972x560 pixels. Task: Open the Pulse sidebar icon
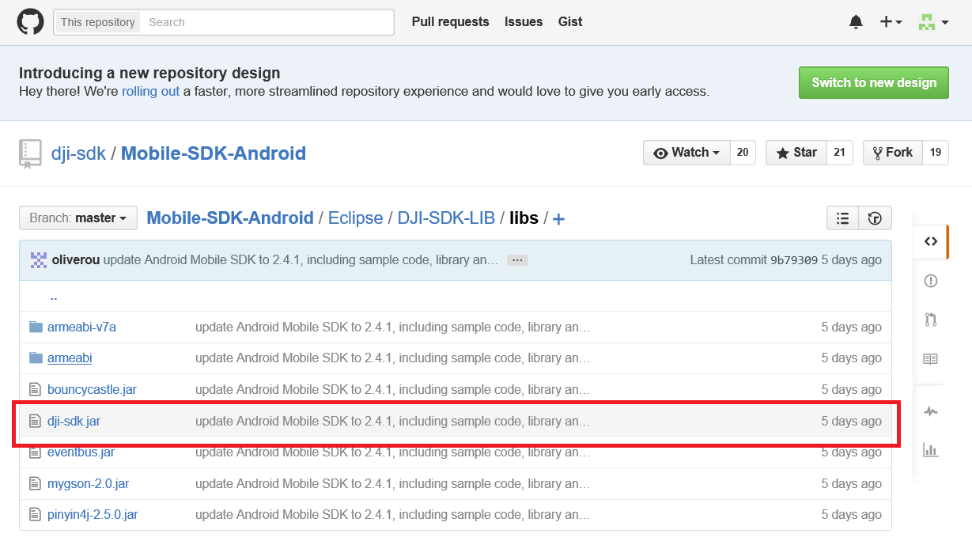[x=931, y=411]
